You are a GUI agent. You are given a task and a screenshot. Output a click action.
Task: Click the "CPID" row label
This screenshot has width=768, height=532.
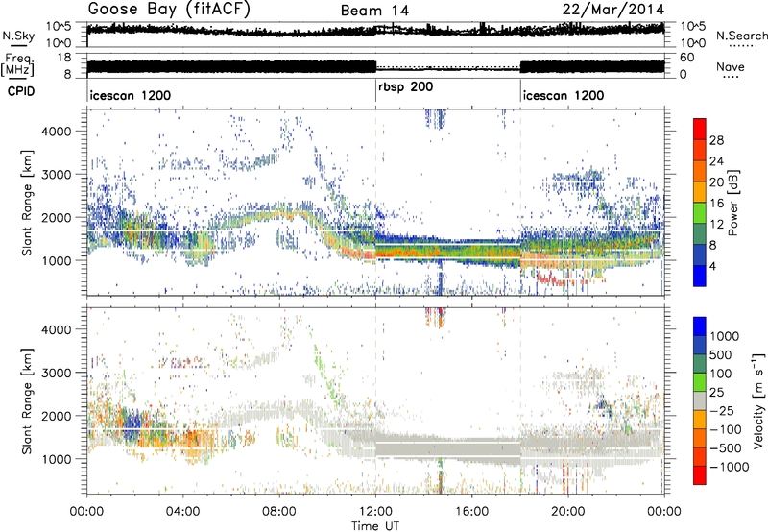tap(21, 91)
